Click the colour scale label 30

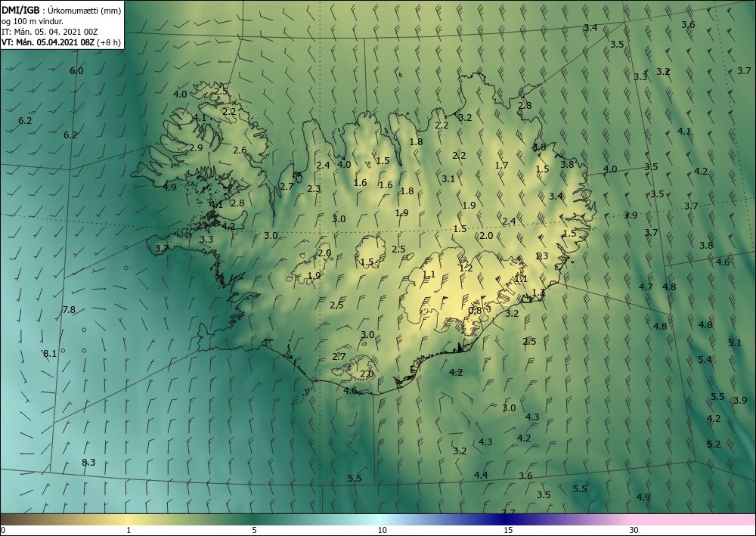634,530
